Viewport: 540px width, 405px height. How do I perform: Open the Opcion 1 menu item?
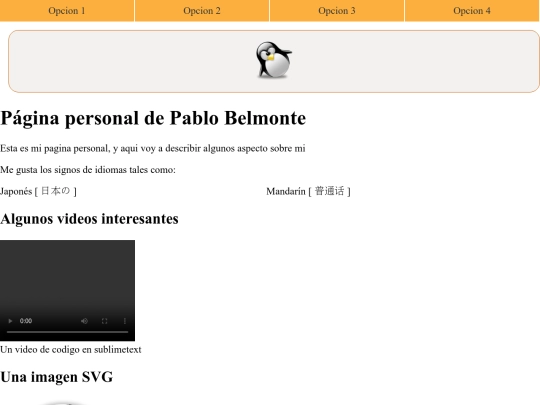tap(67, 11)
